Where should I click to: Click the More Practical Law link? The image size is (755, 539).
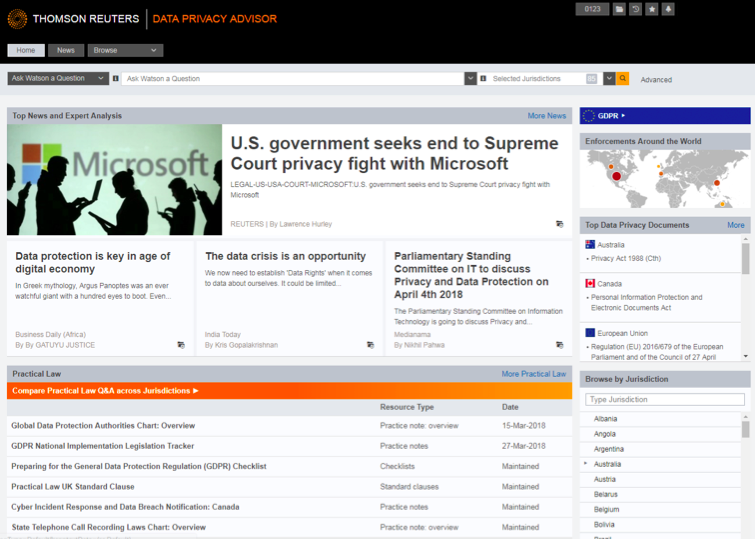pos(533,374)
